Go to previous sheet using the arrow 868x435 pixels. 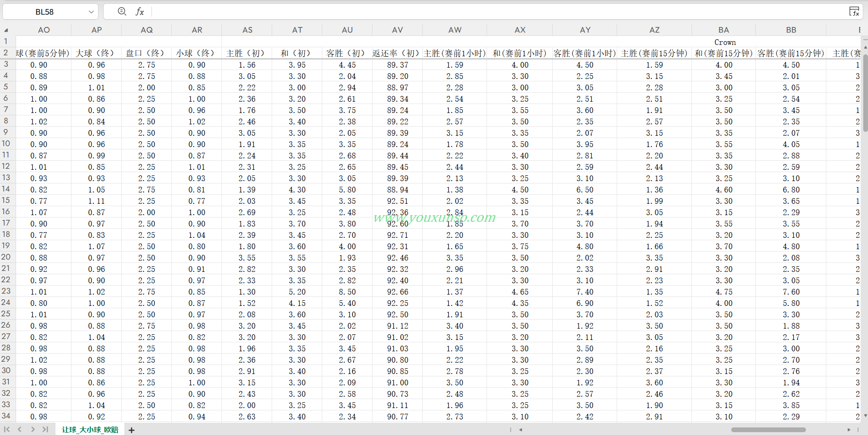[20, 429]
